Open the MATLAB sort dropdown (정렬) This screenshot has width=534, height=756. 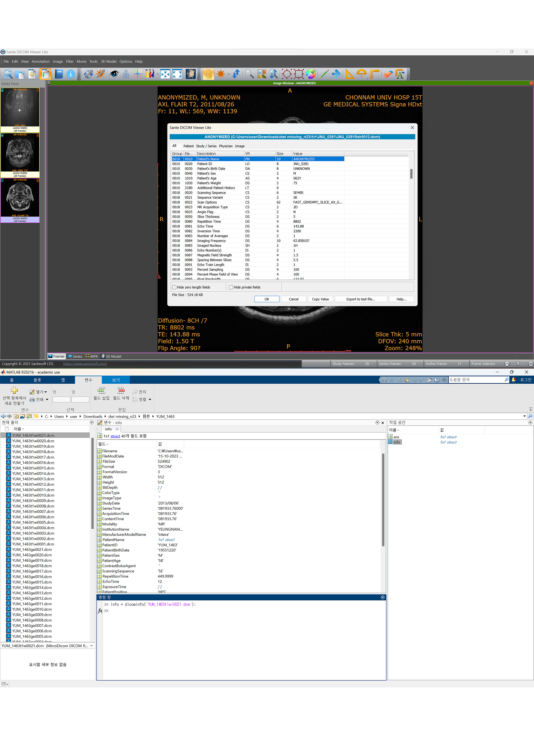pyautogui.click(x=150, y=399)
